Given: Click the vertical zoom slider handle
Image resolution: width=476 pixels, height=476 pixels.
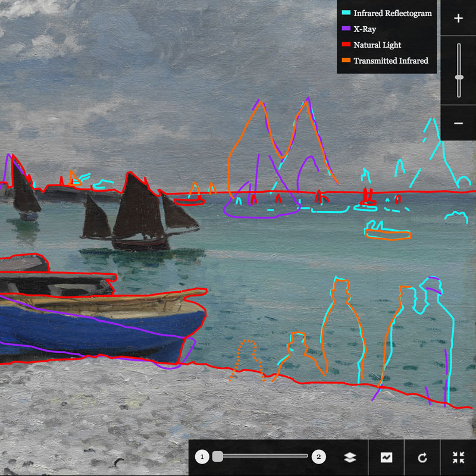Looking at the screenshot, I should coord(459,77).
